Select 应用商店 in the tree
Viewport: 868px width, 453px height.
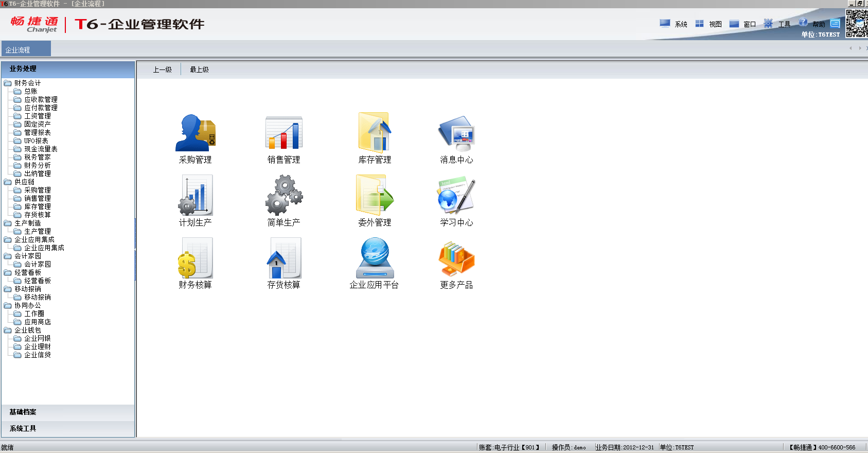point(38,322)
